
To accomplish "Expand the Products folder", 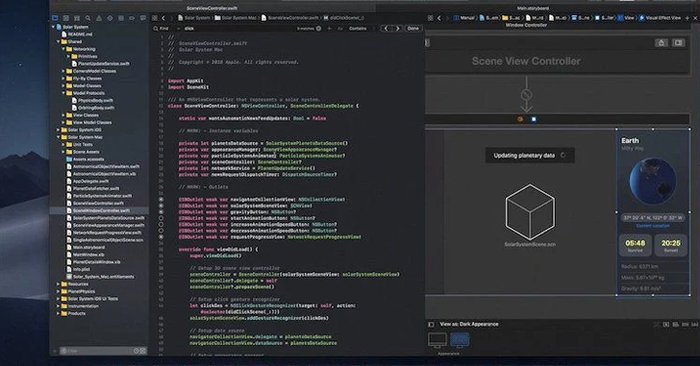I will (x=58, y=313).
